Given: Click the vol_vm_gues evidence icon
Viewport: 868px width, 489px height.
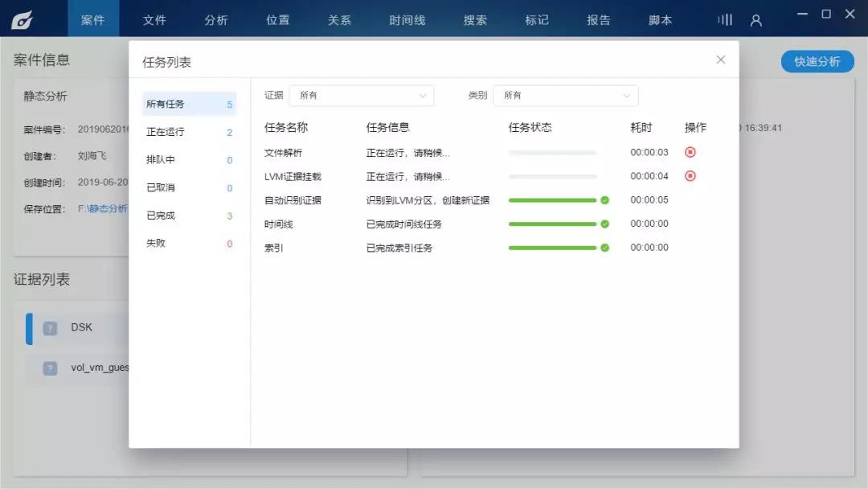Looking at the screenshot, I should point(51,368).
